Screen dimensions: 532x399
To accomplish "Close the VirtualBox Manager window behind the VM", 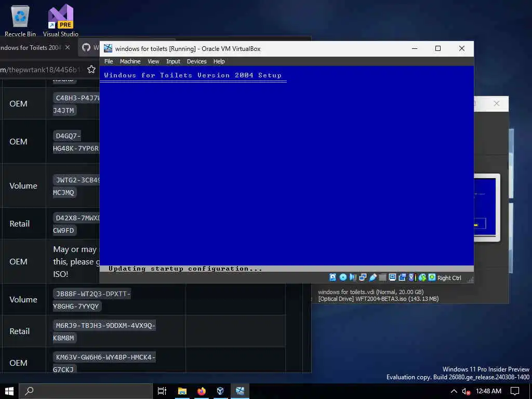I will click(x=496, y=103).
